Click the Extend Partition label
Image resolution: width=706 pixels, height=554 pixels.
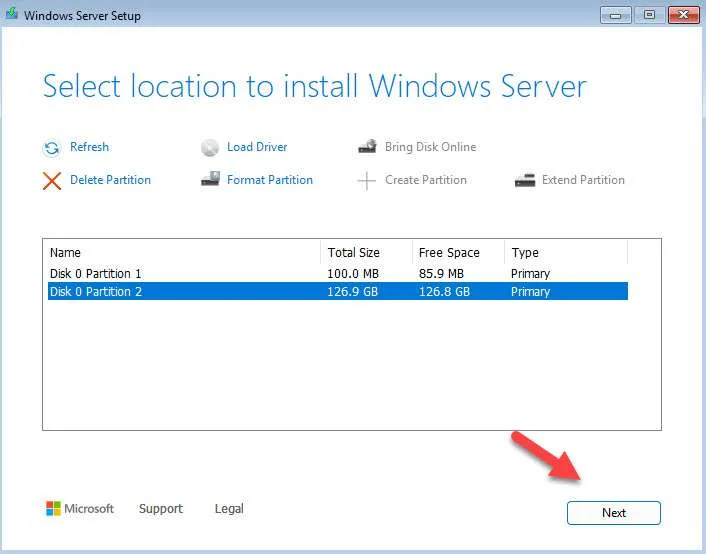click(x=583, y=180)
